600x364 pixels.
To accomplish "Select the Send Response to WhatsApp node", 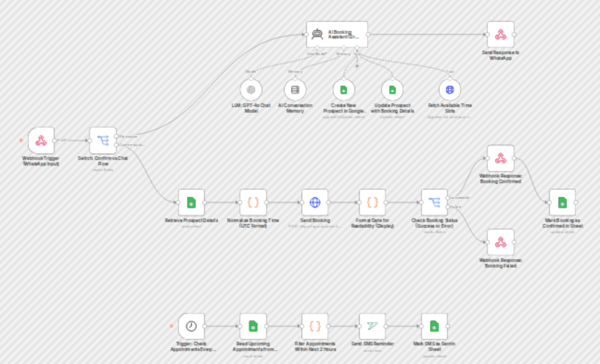I will (x=500, y=34).
